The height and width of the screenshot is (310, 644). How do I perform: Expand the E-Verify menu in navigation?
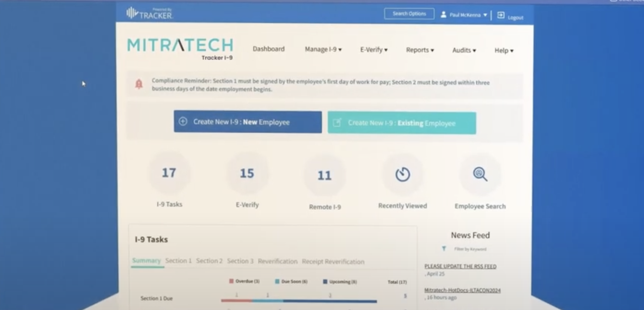pyautogui.click(x=374, y=50)
